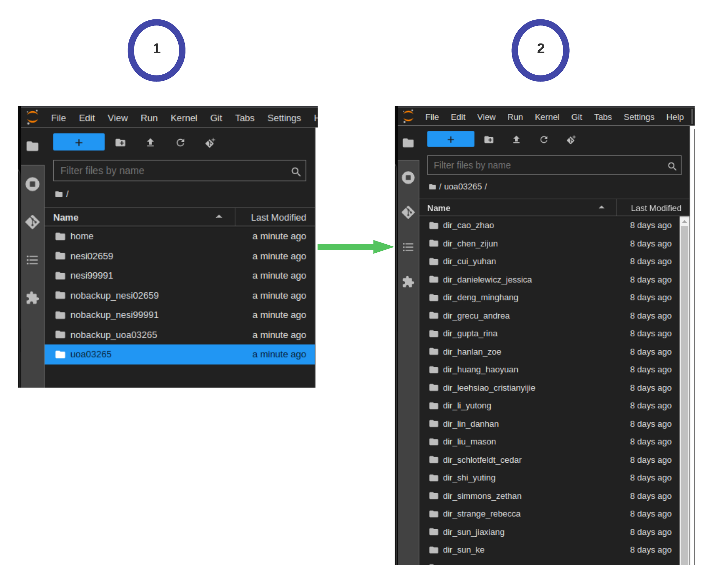Click the root folder breadcrumb in panel 2
The height and width of the screenshot is (588, 721).
(432, 187)
